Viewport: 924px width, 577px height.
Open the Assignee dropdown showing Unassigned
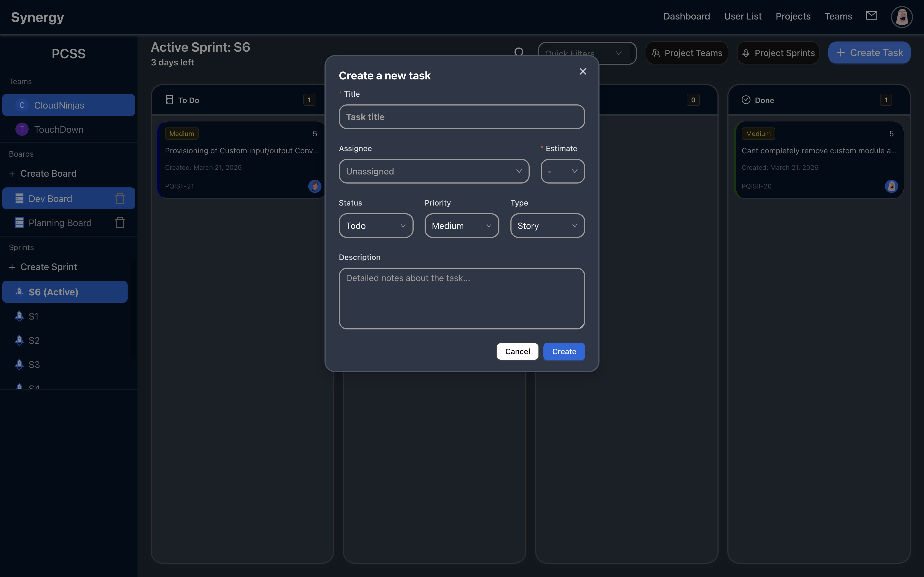pos(434,171)
